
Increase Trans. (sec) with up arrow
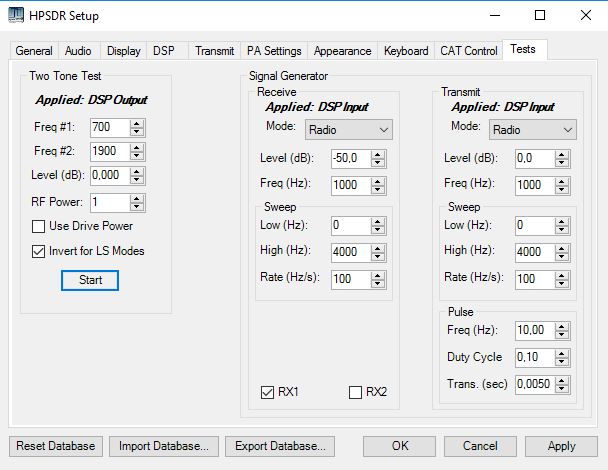[561, 381]
